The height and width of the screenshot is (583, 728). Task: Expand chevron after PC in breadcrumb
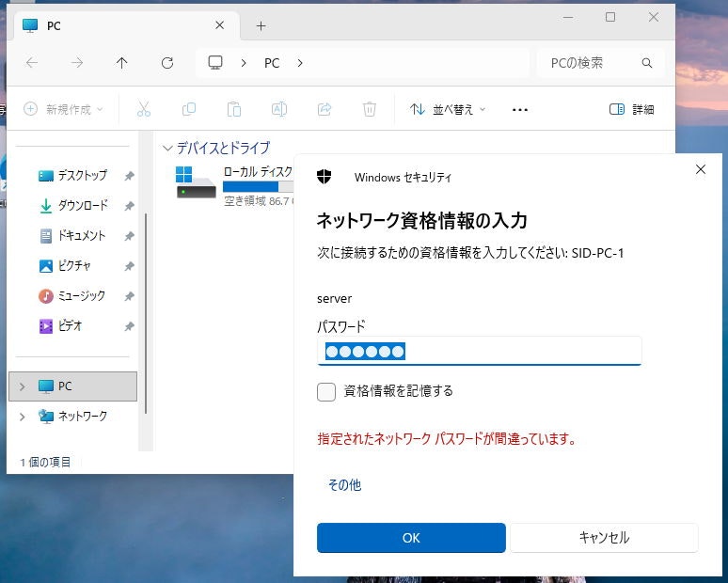coord(300,63)
